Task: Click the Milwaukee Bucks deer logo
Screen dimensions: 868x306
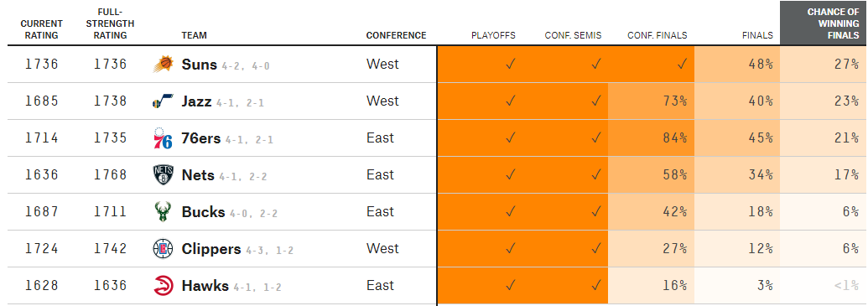Action: coord(163,212)
